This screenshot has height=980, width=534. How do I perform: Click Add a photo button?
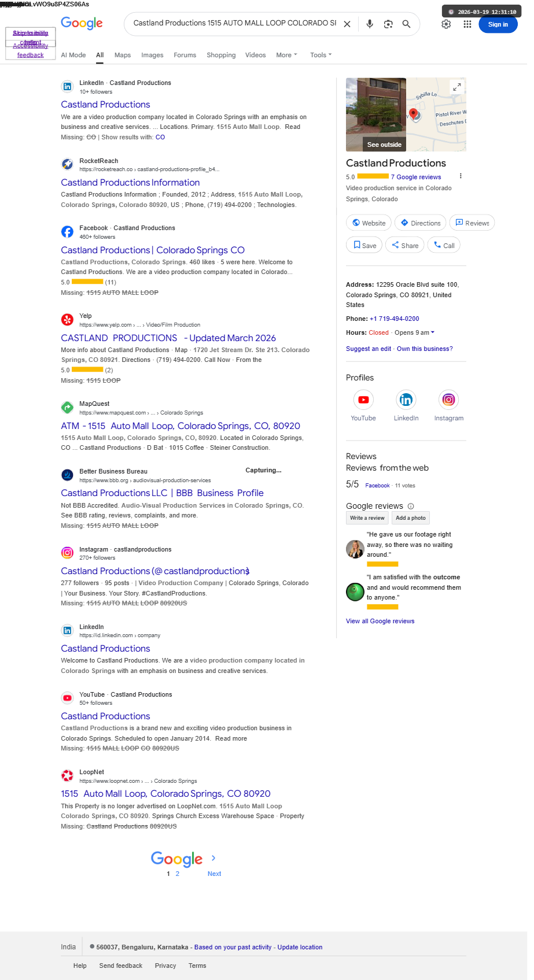[411, 518]
